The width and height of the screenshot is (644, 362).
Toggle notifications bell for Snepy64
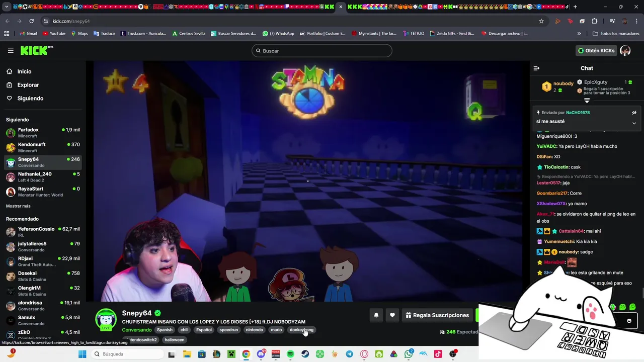pos(376,315)
